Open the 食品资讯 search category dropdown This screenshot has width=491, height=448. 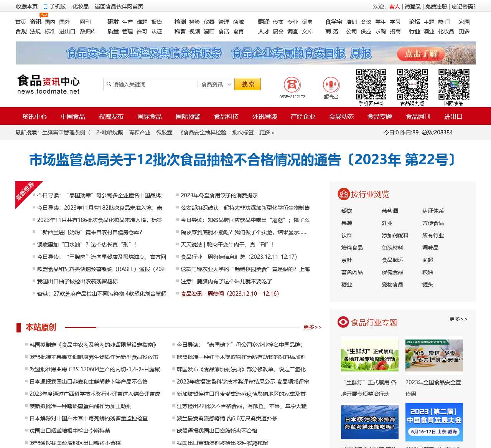(216, 84)
